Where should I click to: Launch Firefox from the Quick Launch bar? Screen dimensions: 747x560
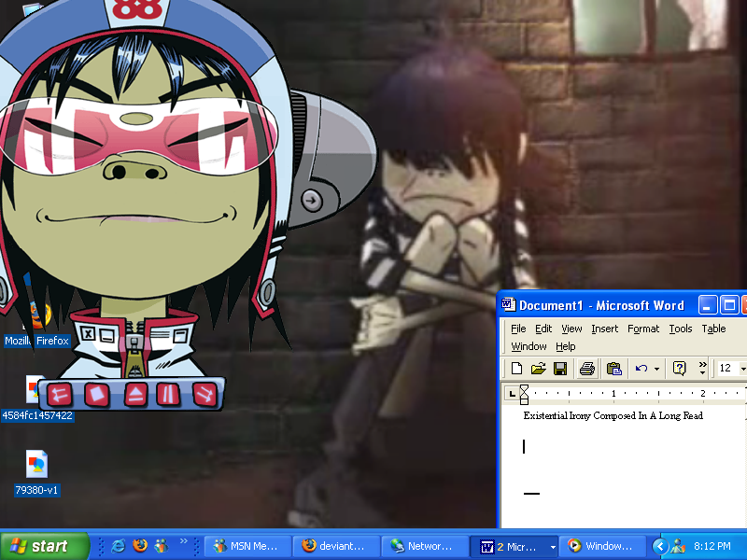(x=140, y=545)
